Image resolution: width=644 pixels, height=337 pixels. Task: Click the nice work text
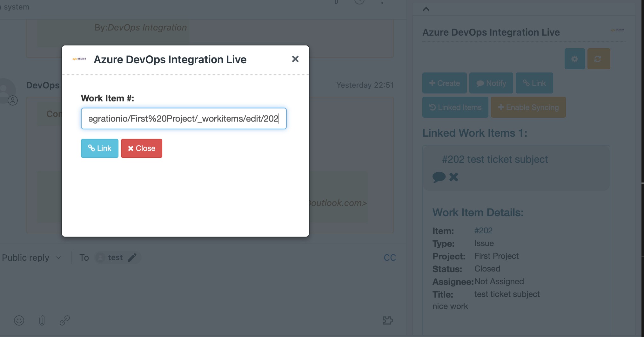click(x=450, y=306)
